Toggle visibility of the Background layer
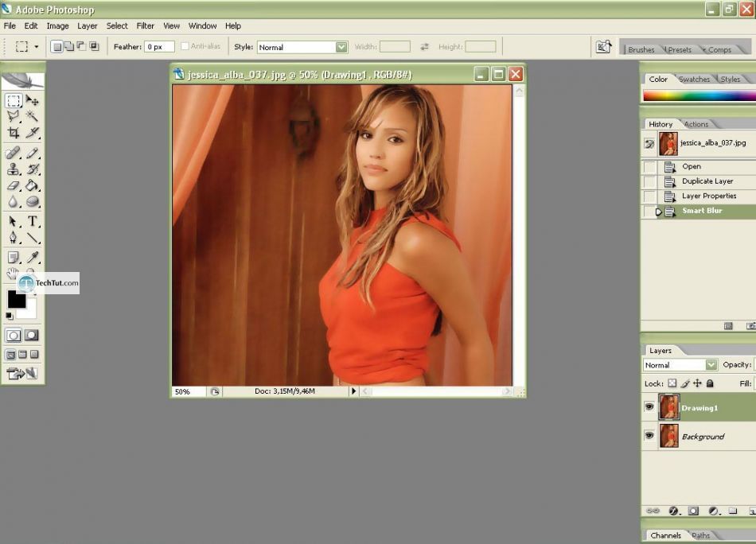Image resolution: width=756 pixels, height=544 pixels. tap(649, 436)
